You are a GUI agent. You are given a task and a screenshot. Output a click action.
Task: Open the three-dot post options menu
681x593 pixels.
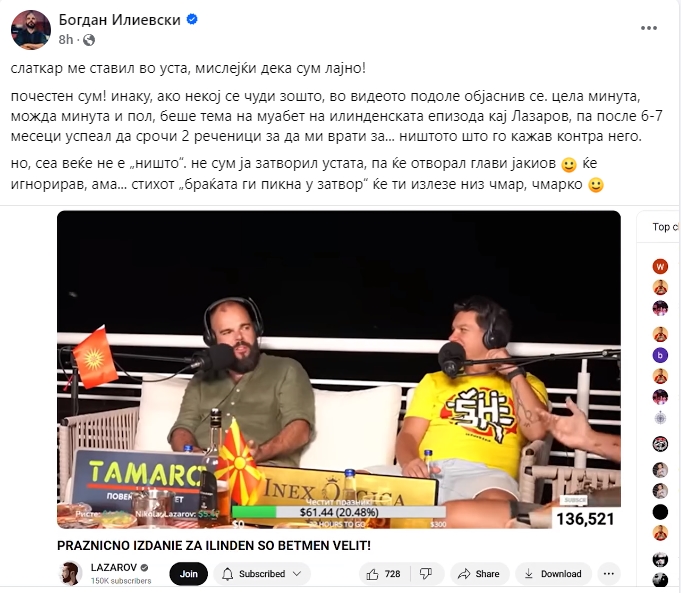(648, 28)
